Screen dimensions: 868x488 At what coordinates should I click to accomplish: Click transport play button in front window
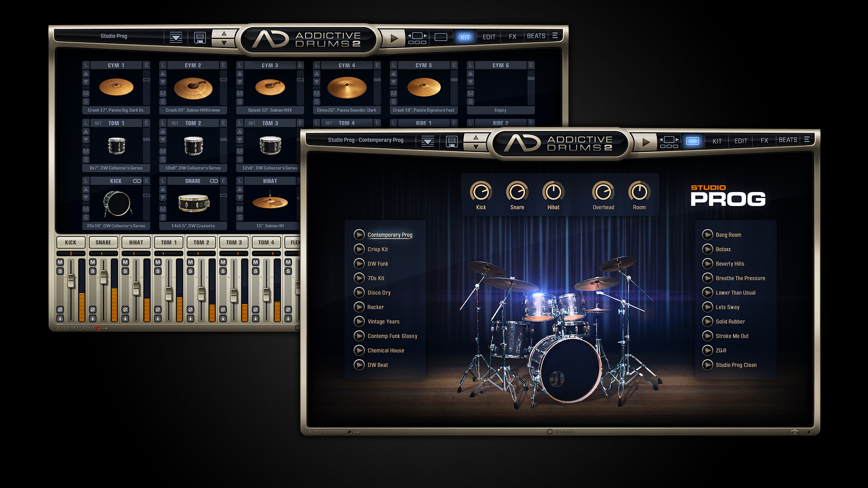[646, 142]
